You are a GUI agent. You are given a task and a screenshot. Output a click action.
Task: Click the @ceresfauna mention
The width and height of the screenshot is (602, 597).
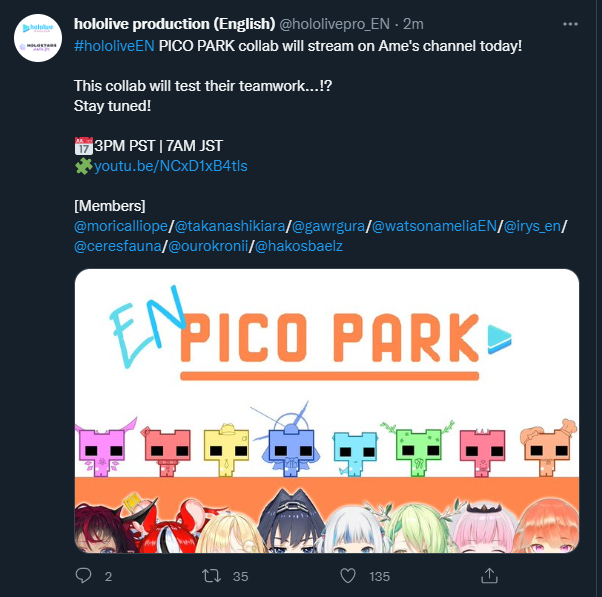tap(117, 246)
